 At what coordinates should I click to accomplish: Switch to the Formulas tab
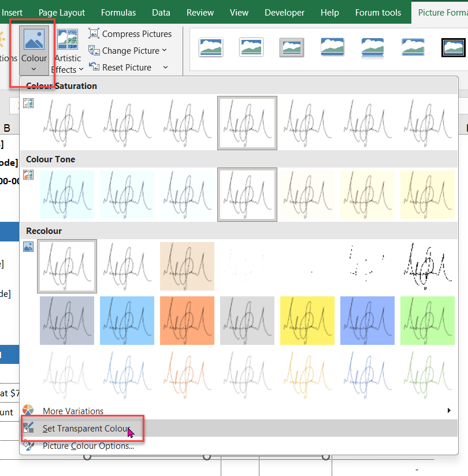pos(118,12)
